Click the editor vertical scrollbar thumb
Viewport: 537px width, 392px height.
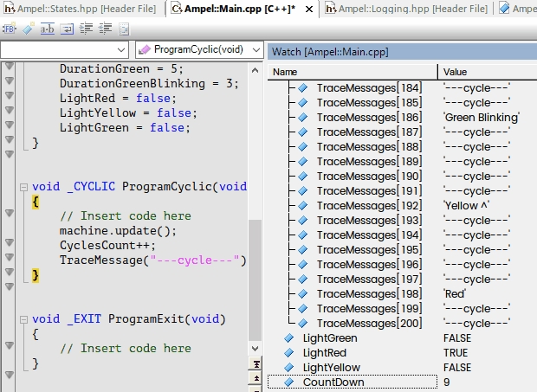255,280
